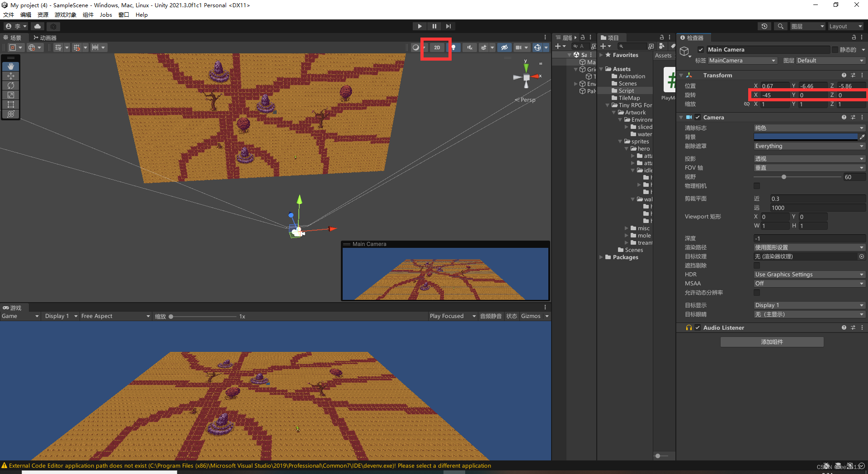Toggle scene lighting bulb
Viewport: 868px width, 474px height.
[x=453, y=47]
